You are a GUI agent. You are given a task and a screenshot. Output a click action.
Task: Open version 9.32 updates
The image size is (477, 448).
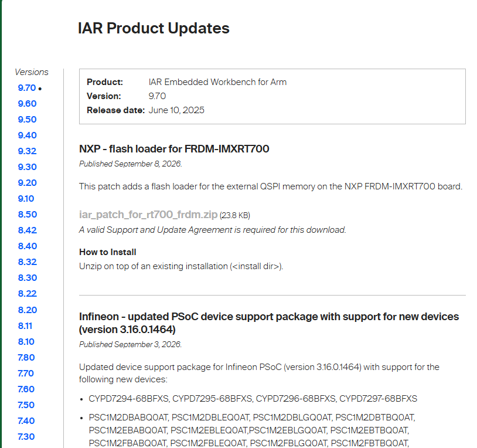click(27, 151)
